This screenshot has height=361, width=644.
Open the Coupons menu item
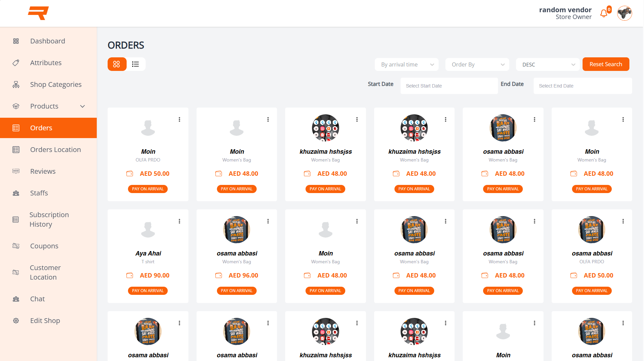click(48, 246)
